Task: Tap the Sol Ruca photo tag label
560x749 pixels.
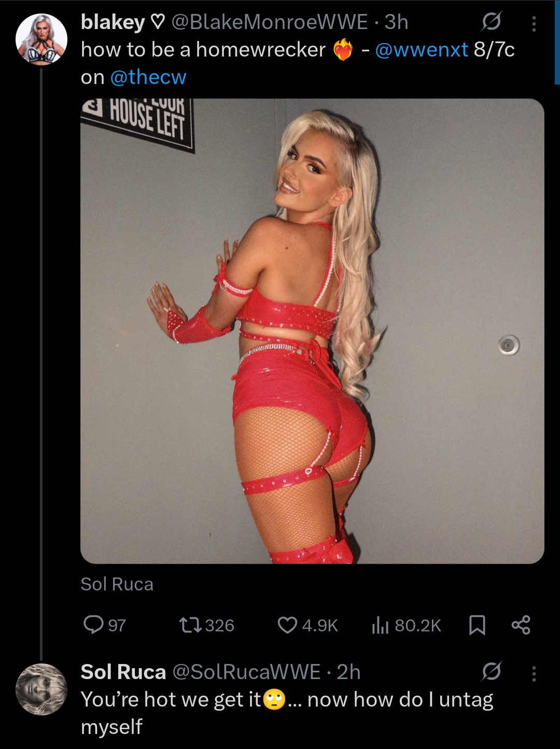Action: pyautogui.click(x=117, y=584)
